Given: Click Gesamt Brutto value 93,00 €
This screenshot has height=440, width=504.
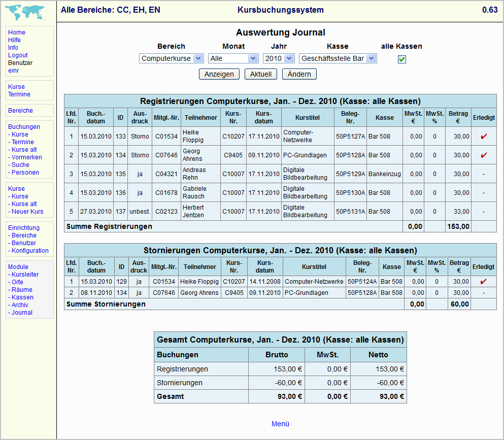Looking at the screenshot, I should (x=290, y=397).
